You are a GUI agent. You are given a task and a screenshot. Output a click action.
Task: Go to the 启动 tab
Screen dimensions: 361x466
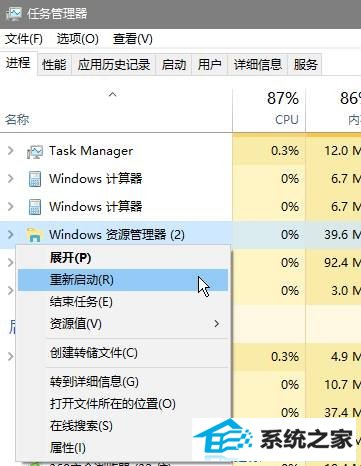pyautogui.click(x=174, y=64)
